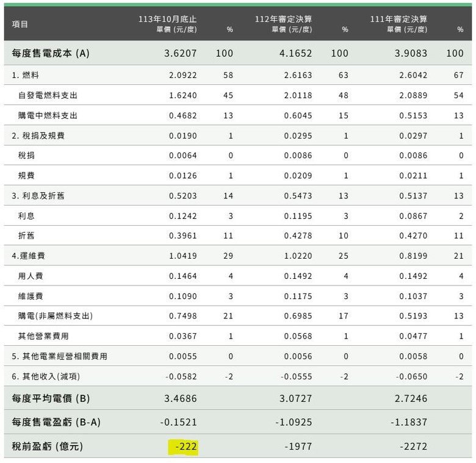Click the 用人費 row label
The height and width of the screenshot is (463, 476).
click(31, 276)
